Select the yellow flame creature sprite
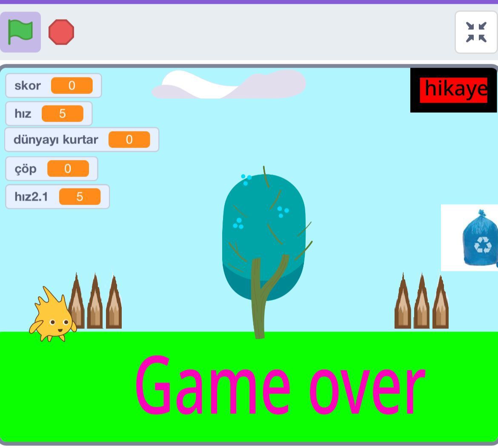The image size is (498, 448). 53,314
